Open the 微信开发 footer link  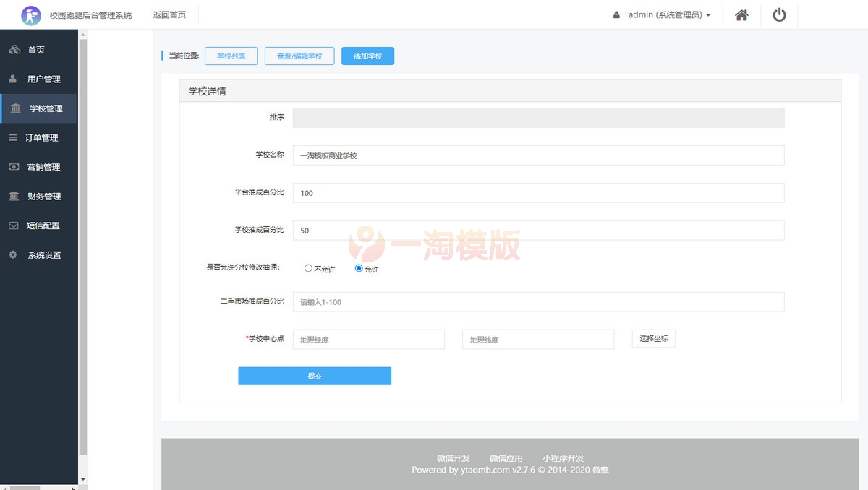[454, 457]
